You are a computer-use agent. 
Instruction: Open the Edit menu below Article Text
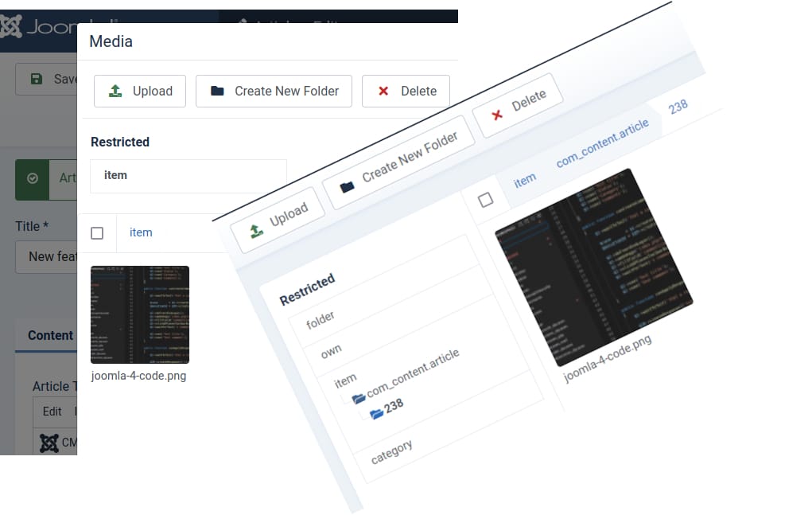[x=52, y=412]
